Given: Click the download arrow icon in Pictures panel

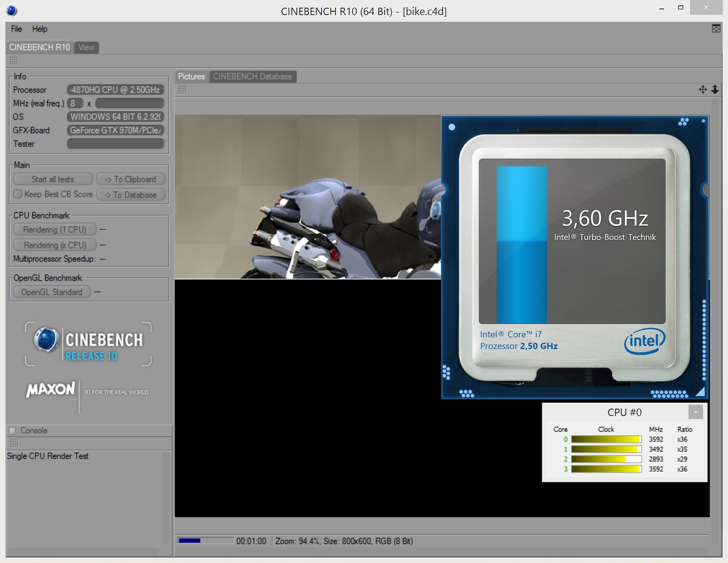Looking at the screenshot, I should pyautogui.click(x=715, y=90).
